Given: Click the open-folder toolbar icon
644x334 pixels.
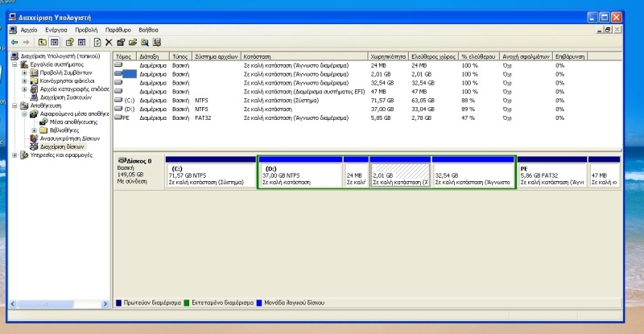Looking at the screenshot, I should (x=133, y=43).
